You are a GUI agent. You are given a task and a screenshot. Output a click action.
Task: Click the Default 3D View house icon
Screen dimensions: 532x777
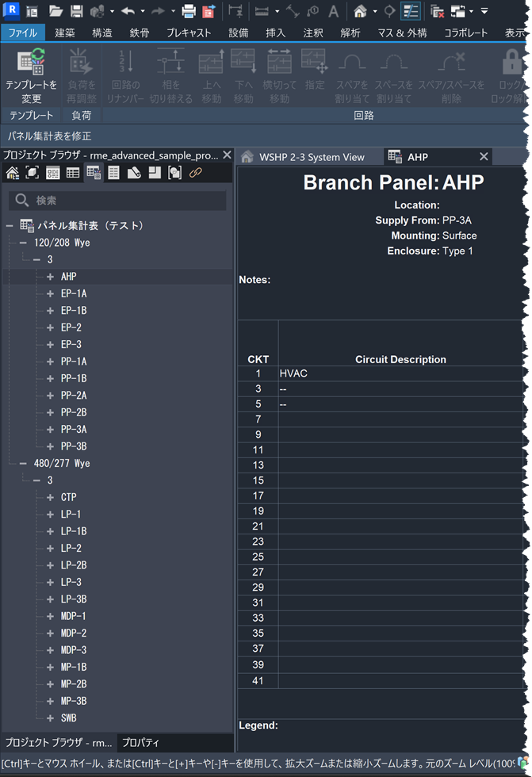pyautogui.click(x=360, y=11)
